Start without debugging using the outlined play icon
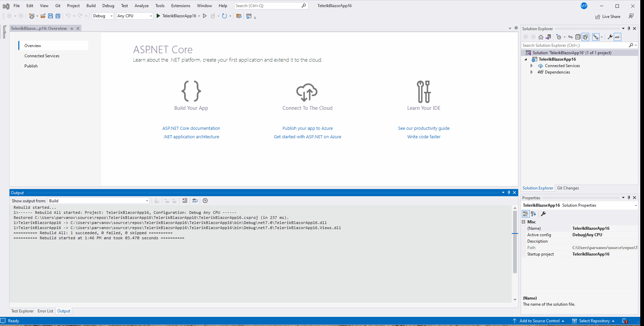Viewport: 644px width, 326px height. tap(205, 16)
